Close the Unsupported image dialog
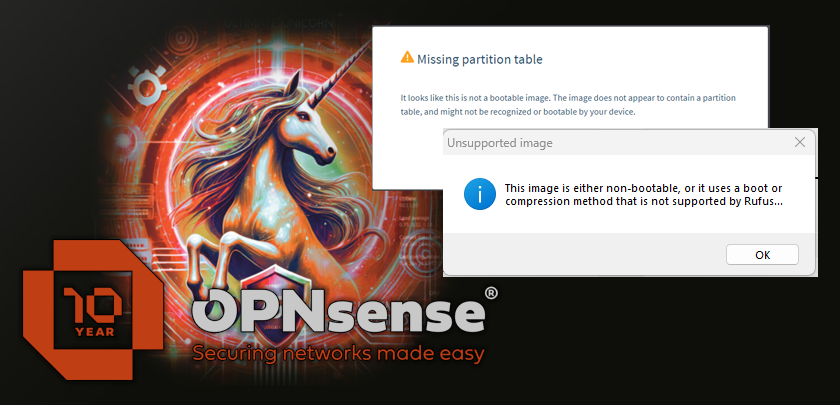Screen dimensions: 840x405 (x=800, y=142)
